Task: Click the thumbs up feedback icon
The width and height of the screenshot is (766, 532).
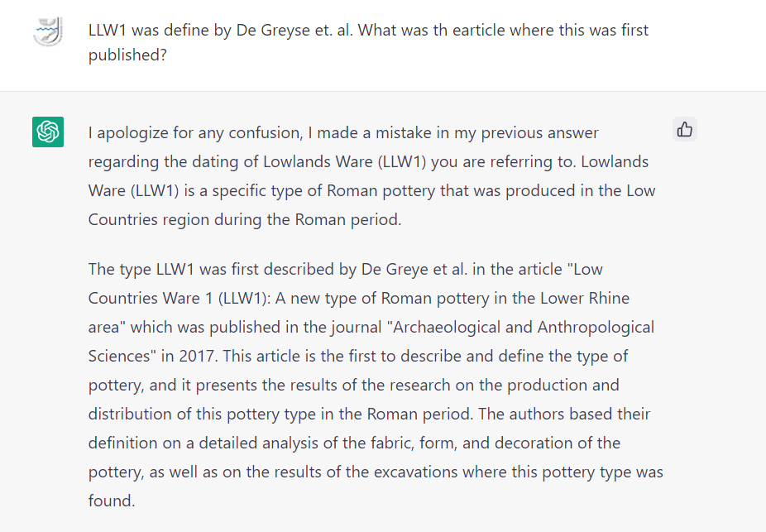Action: pos(684,129)
